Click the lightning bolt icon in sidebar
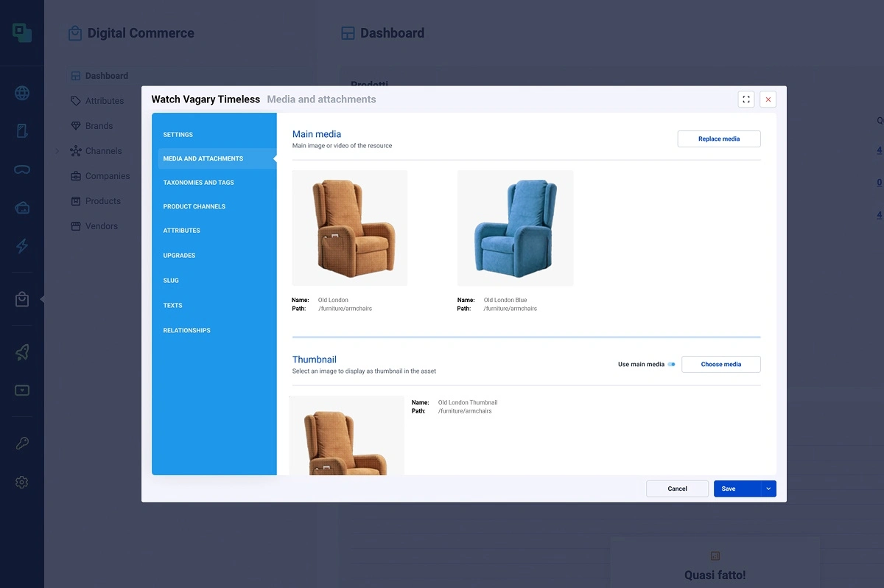This screenshot has height=588, width=884. [22, 246]
